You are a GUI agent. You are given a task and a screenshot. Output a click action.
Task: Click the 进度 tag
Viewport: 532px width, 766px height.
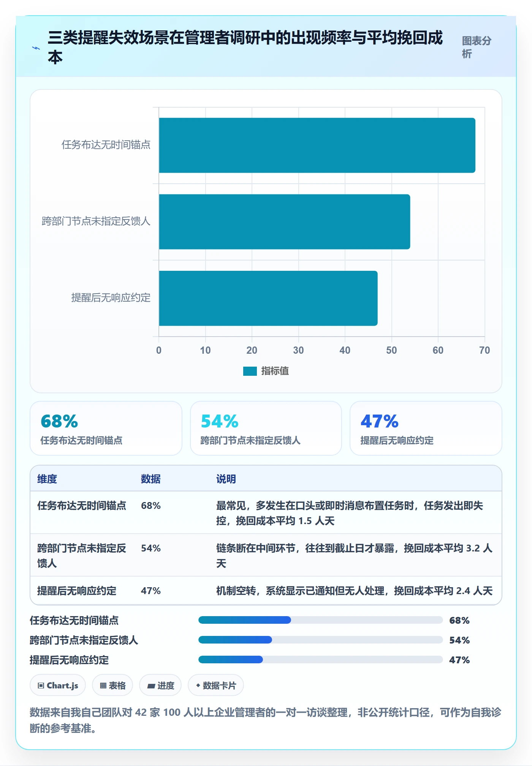[x=160, y=685]
